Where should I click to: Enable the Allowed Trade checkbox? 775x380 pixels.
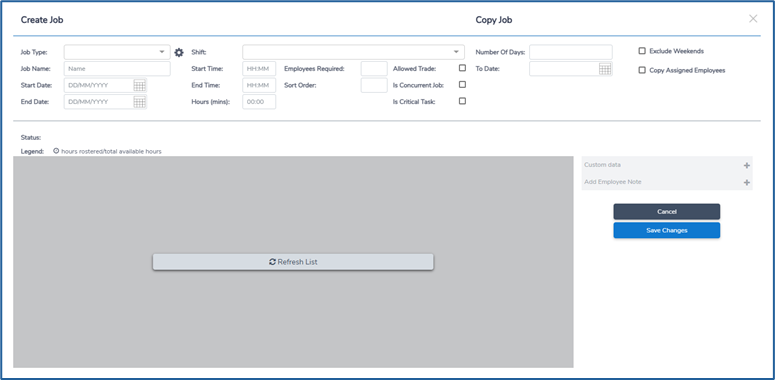[463, 68]
